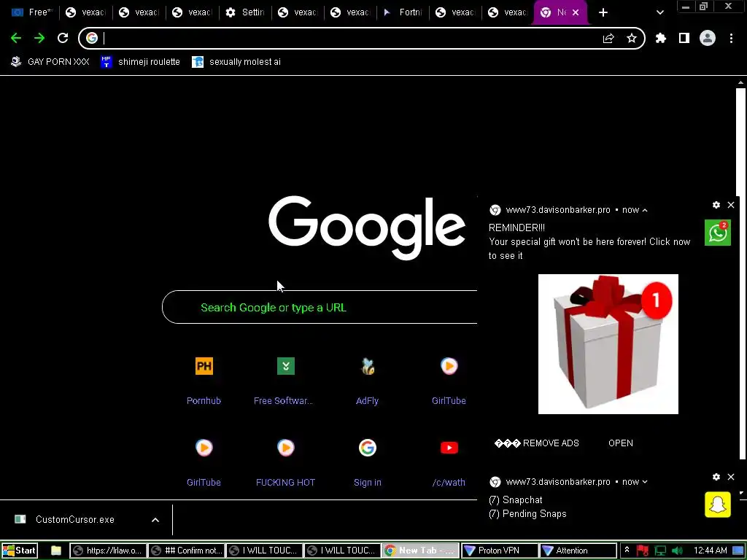
Task: Click the green forward arrow
Action: pos(39,38)
